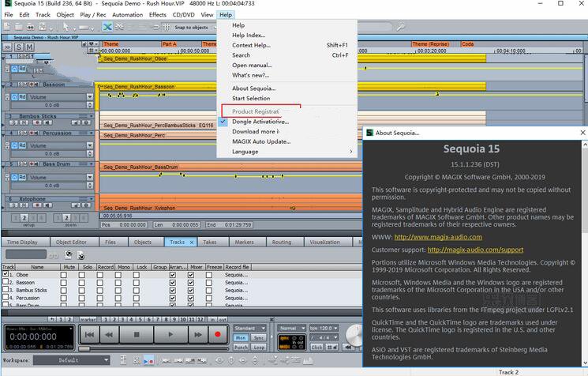Switch to the Object Editor tab
This screenshot has height=376, width=588.
click(x=71, y=242)
